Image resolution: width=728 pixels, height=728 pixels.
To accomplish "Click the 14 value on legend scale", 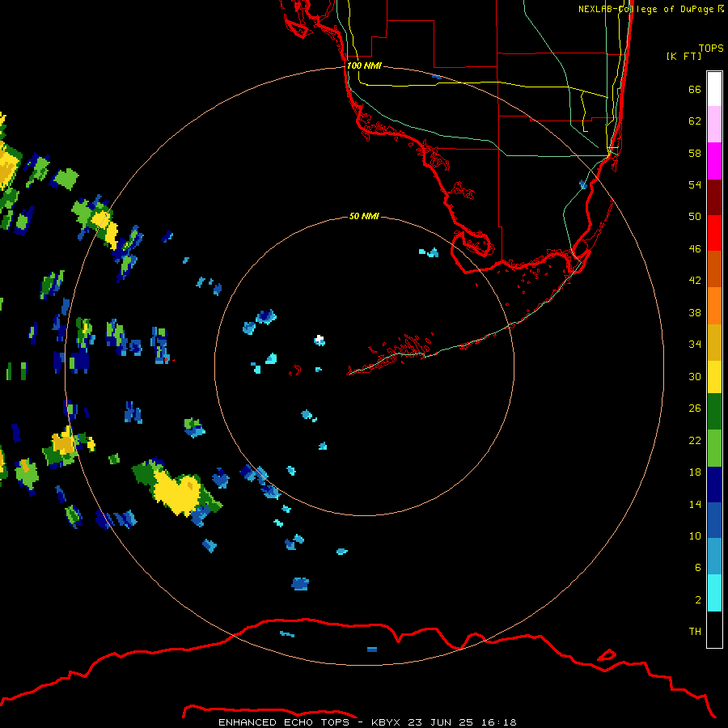I will tap(695, 504).
